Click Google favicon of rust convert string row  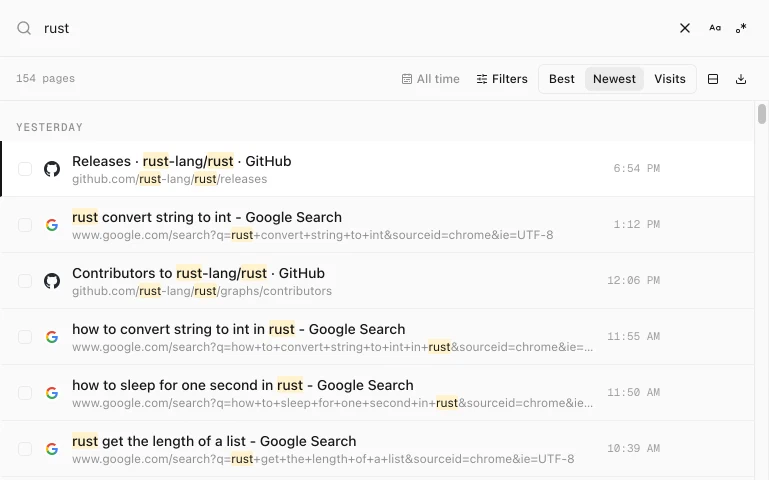[52, 225]
